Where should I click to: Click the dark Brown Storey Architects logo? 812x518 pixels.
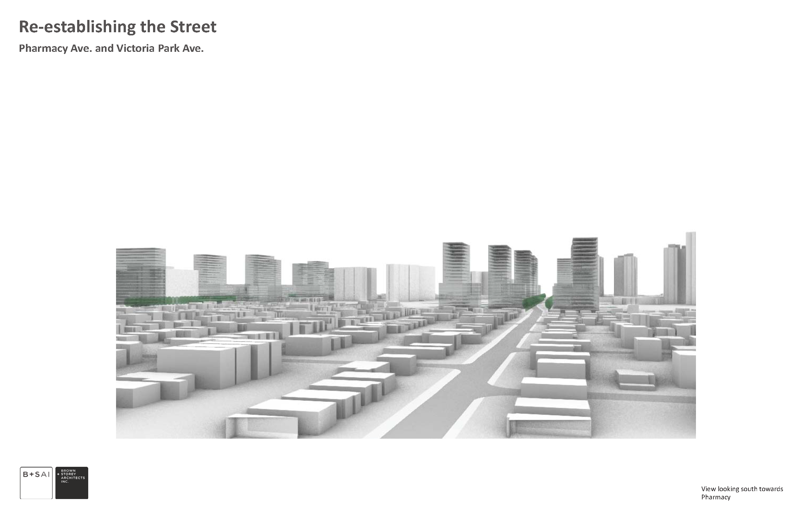[72, 483]
